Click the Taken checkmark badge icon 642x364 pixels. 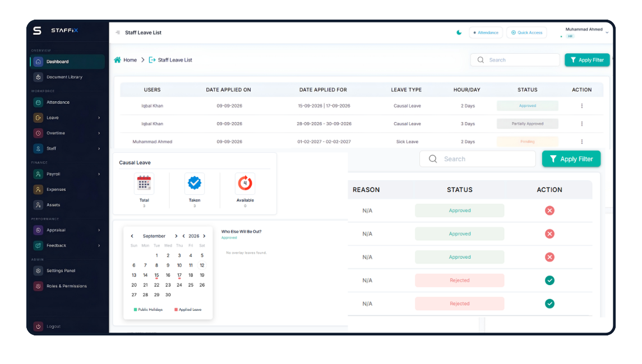195,183
